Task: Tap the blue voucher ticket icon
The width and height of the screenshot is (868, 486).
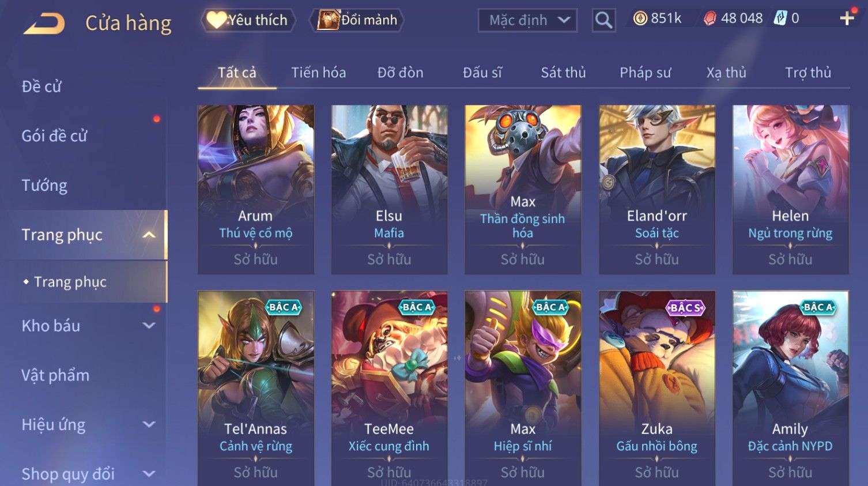Action: 780,18
